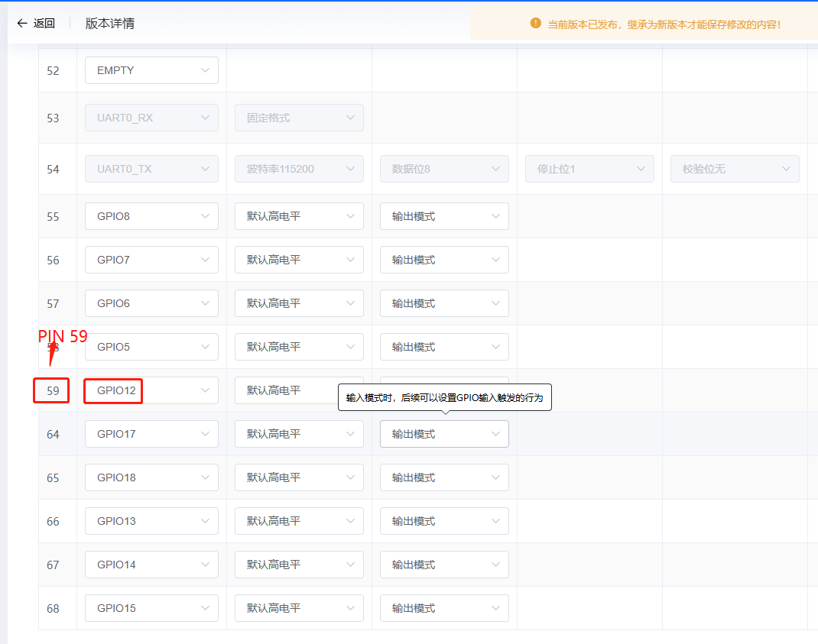This screenshot has height=644, width=818.
Task: Click the highlighted pin number 59 cell
Action: click(x=50, y=390)
